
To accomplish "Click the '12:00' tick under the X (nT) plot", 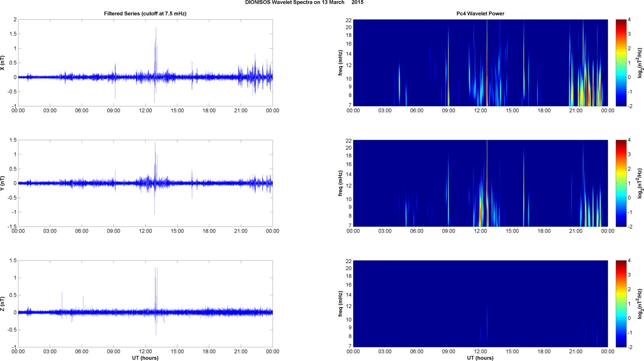I will [x=145, y=111].
